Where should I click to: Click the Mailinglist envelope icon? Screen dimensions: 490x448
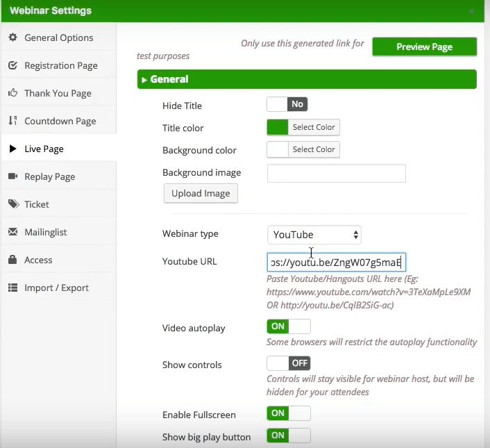pyautogui.click(x=12, y=232)
